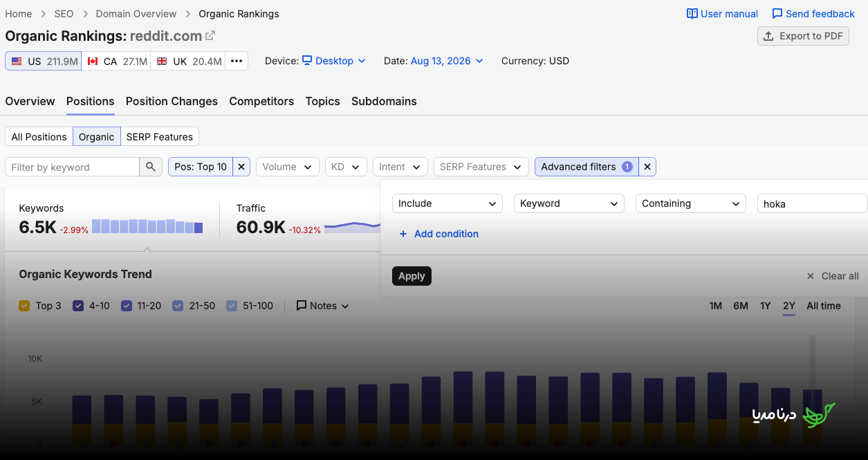Open the Intent filter dropdown

pyautogui.click(x=400, y=167)
